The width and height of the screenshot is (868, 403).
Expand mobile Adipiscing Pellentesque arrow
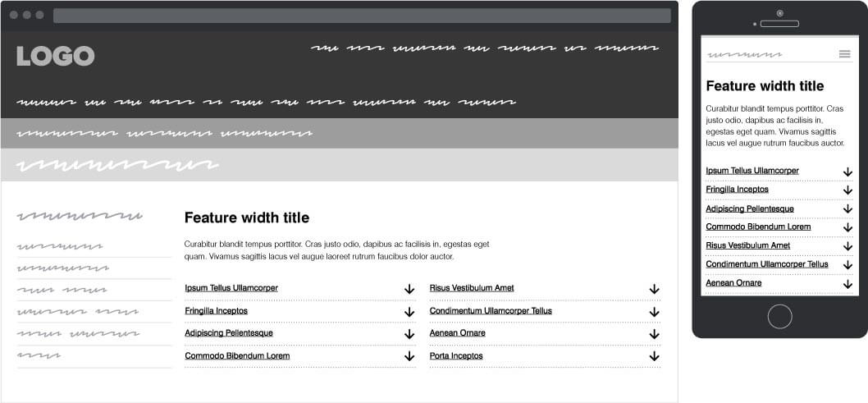pyautogui.click(x=847, y=209)
